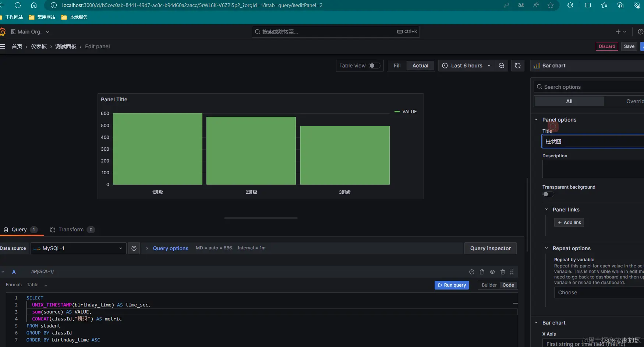
Task: Click the translate icon in address bar
Action: coord(521,5)
